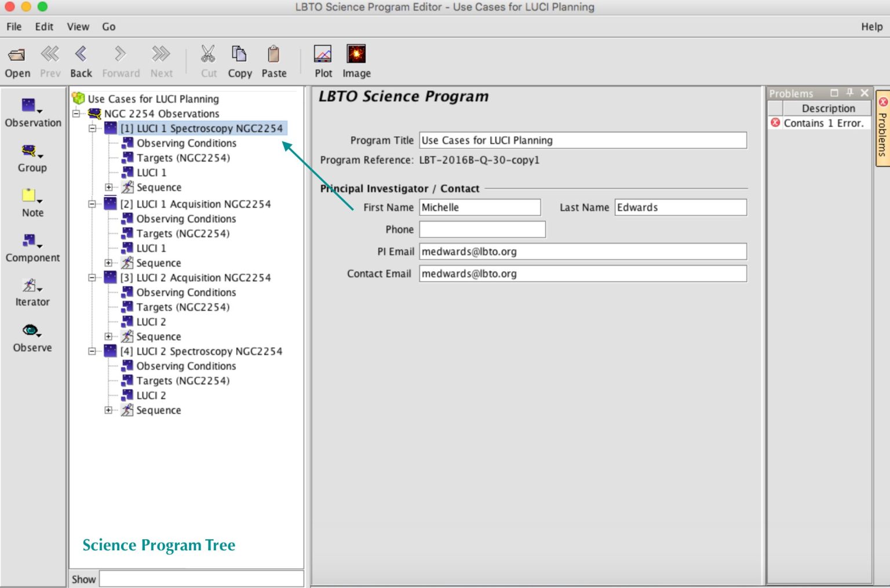Screen dimensions: 890x588
Task: Open the View menu
Action: pos(78,27)
